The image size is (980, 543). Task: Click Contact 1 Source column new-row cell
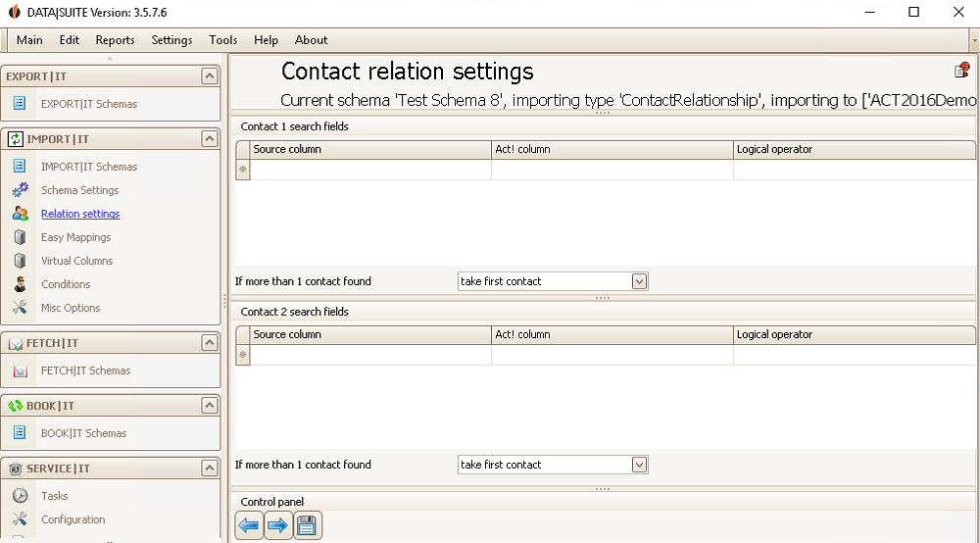click(370, 170)
